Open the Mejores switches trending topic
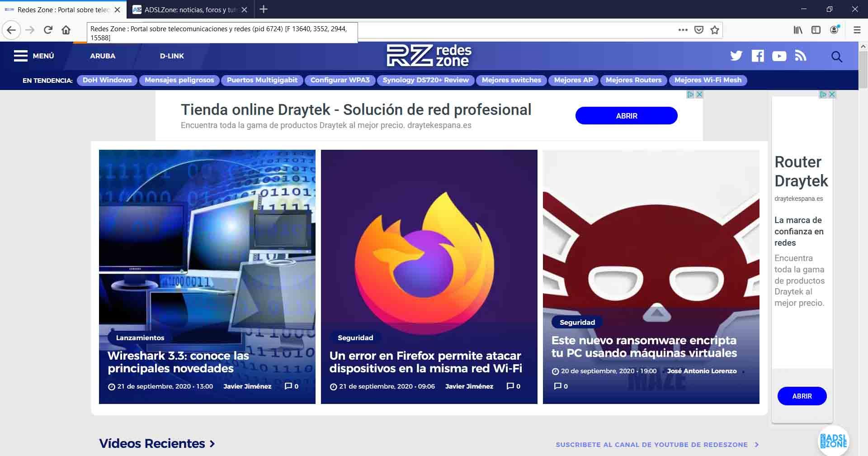Viewport: 868px width, 456px height. 511,80
